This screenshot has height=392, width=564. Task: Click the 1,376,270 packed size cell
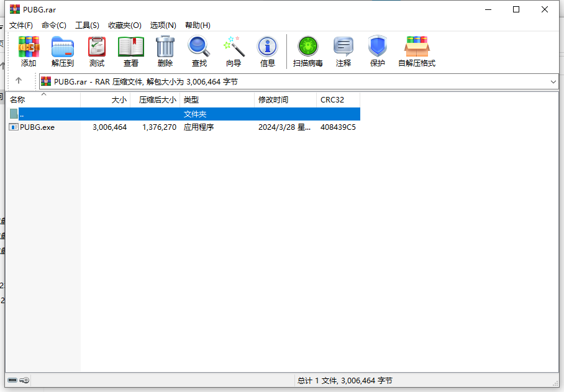[160, 127]
